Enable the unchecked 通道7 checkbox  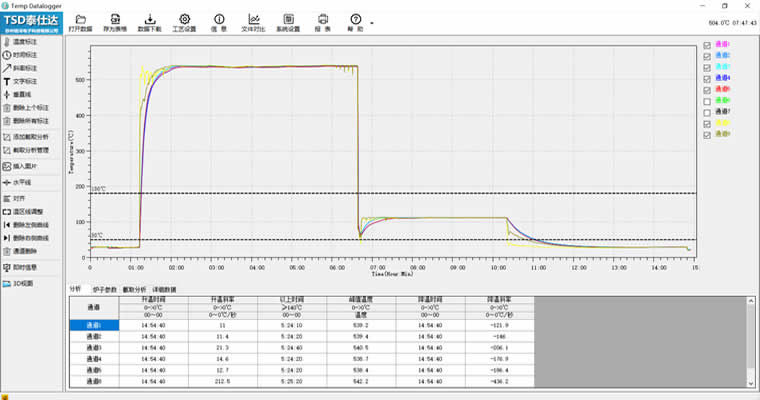coord(708,112)
